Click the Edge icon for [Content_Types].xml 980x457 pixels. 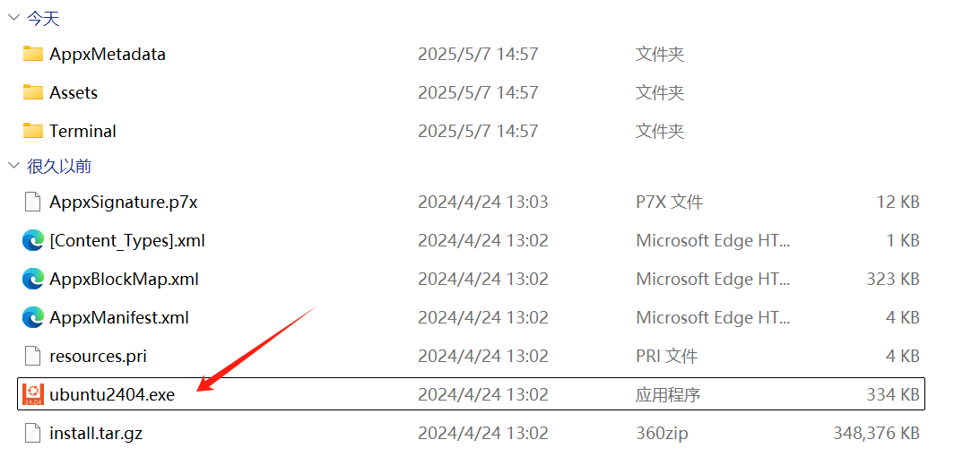click(32, 240)
